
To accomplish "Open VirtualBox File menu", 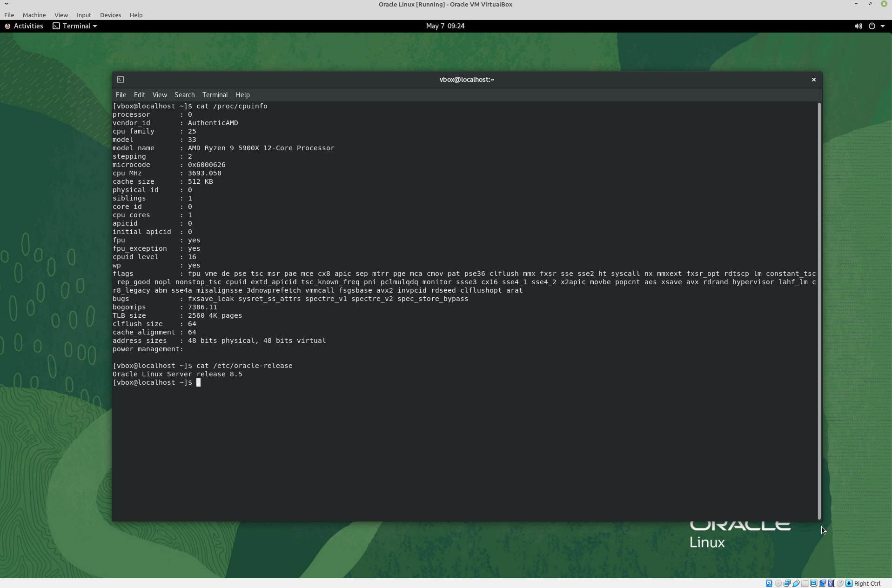I will click(x=9, y=15).
